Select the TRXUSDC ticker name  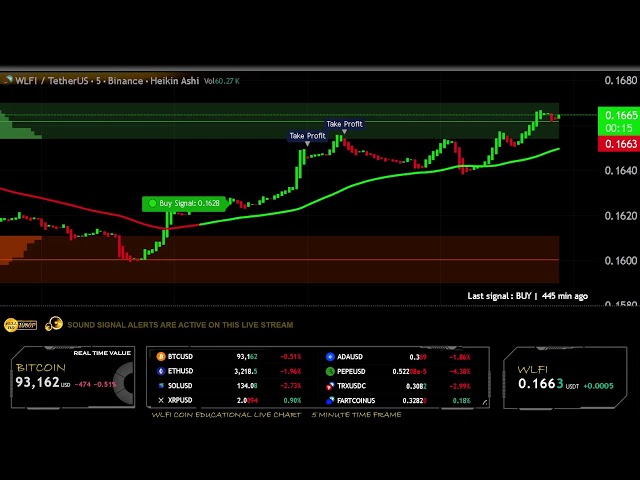coord(351,386)
